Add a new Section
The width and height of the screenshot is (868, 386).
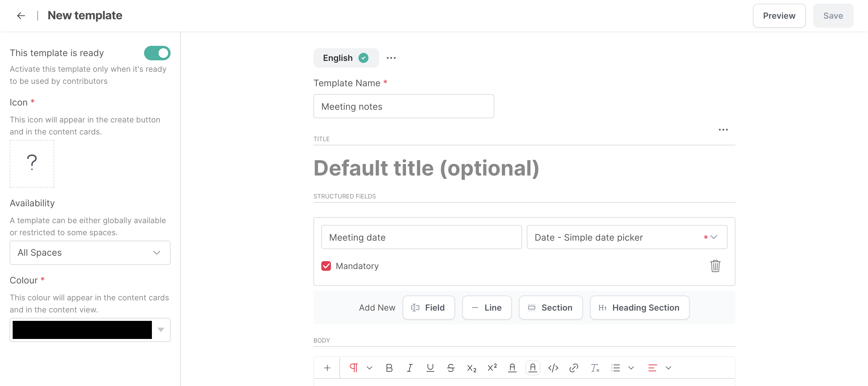coord(551,308)
